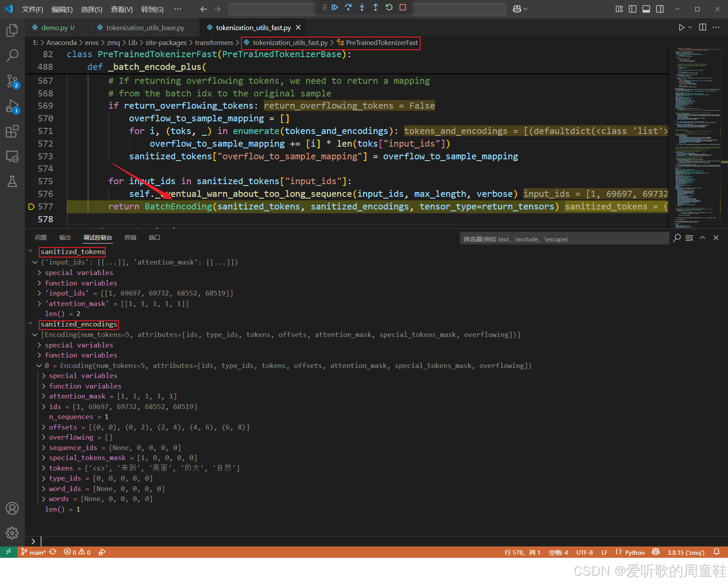Split the editor to the right
The width and height of the screenshot is (728, 584).
(x=703, y=27)
